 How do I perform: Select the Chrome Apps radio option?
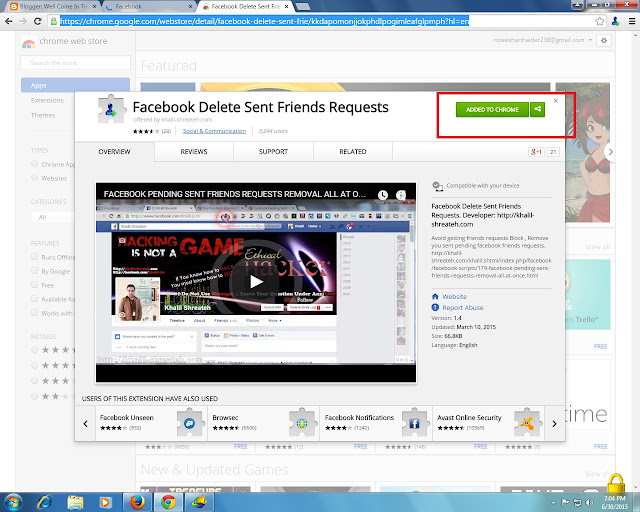click(x=35, y=164)
